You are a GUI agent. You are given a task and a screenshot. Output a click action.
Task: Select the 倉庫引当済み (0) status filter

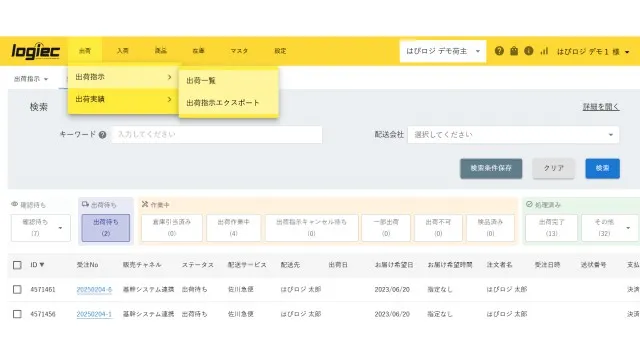click(x=172, y=228)
